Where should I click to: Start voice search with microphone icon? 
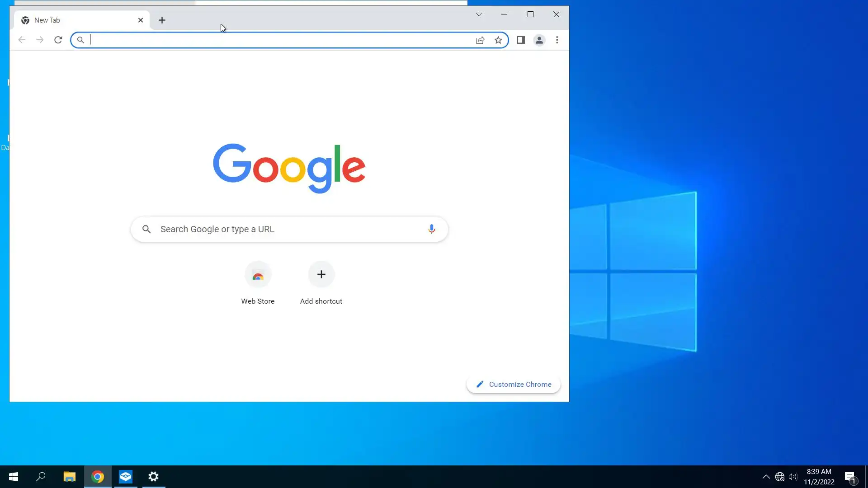pos(431,229)
